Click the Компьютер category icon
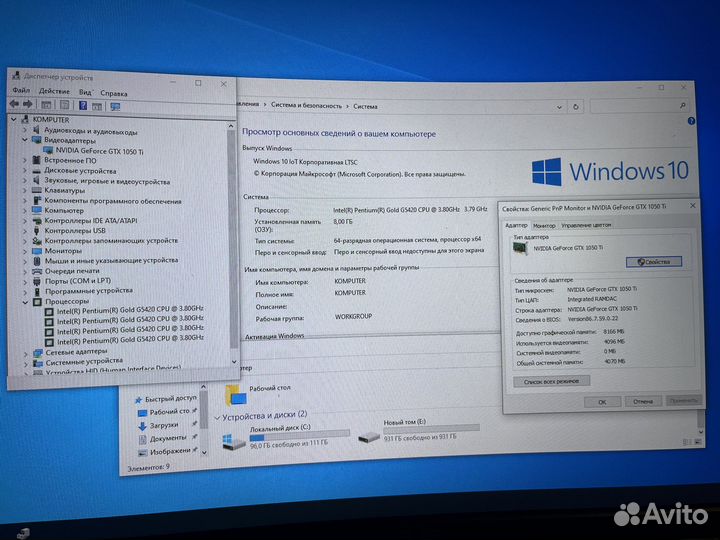 (37, 210)
